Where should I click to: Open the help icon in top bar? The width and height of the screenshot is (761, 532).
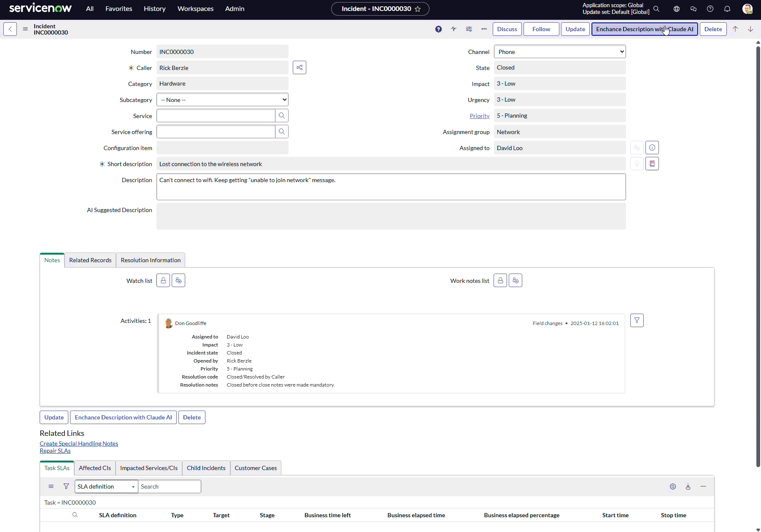710,9
